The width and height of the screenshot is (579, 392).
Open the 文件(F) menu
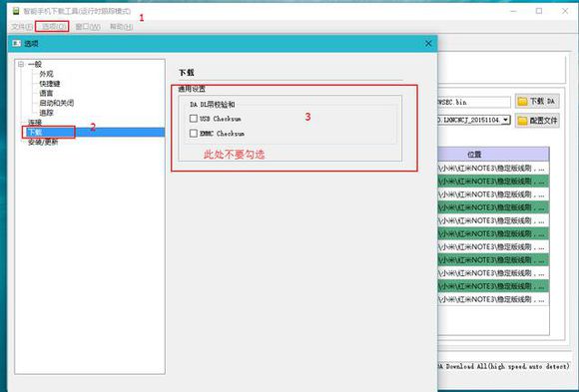tap(22, 27)
